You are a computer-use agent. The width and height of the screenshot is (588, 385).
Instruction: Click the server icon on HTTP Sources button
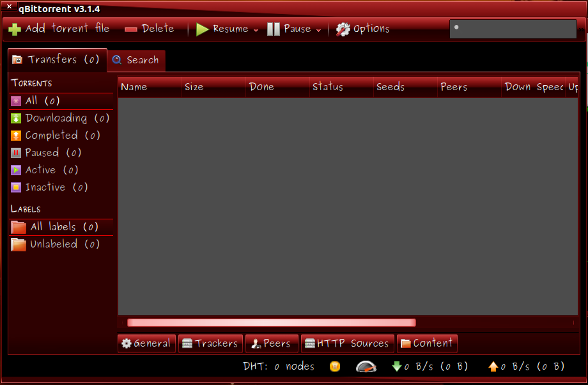(310, 343)
